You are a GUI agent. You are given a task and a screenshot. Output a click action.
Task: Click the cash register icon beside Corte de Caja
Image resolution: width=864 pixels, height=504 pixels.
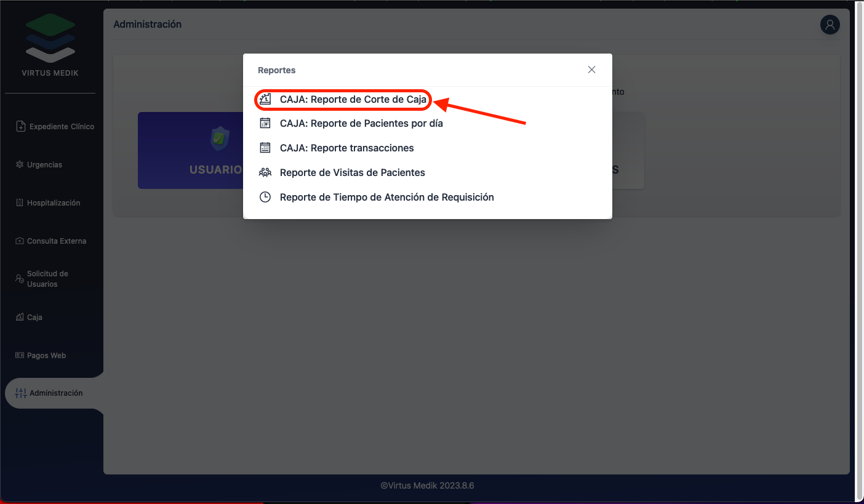coord(265,99)
